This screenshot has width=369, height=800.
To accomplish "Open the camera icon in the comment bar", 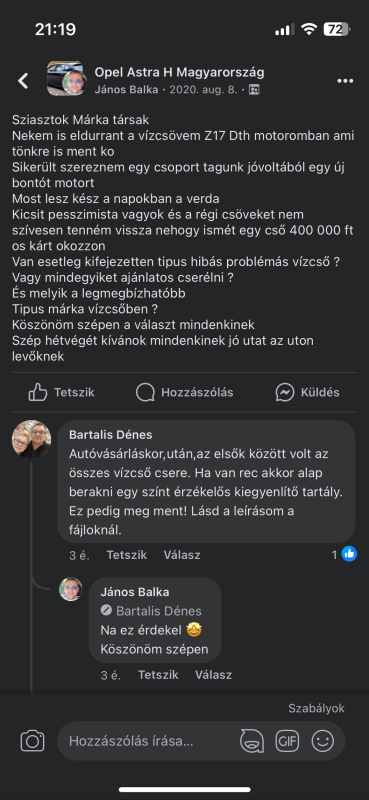I will tap(32, 741).
